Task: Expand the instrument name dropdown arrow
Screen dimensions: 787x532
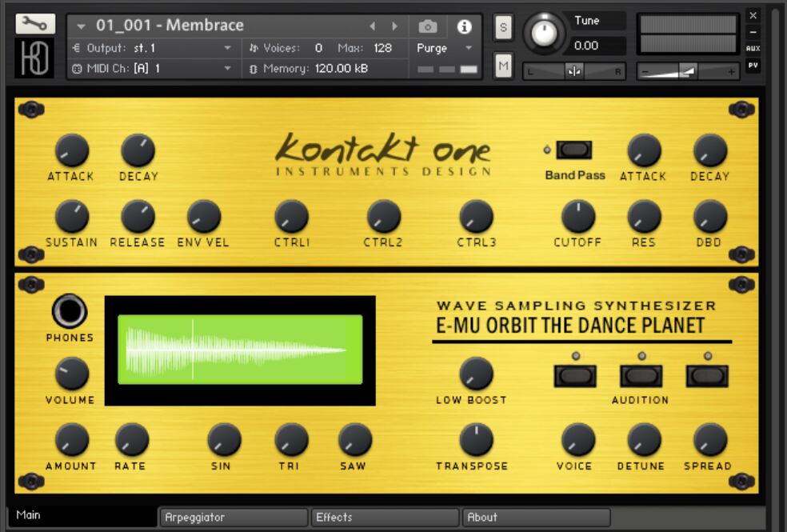Action: pos(81,26)
